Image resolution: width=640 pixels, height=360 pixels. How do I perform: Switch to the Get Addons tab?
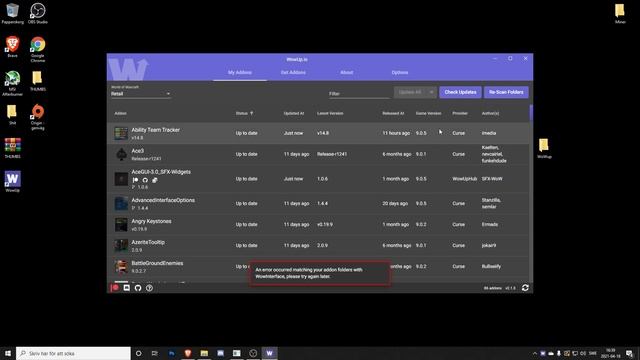click(293, 72)
